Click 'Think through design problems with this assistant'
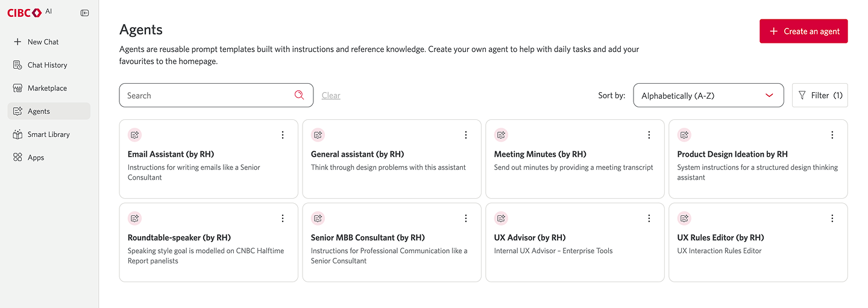The height and width of the screenshot is (308, 868). pos(388,168)
